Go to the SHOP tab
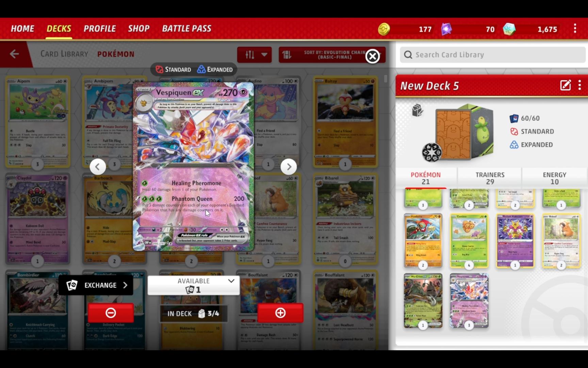The width and height of the screenshot is (588, 368). (x=138, y=29)
